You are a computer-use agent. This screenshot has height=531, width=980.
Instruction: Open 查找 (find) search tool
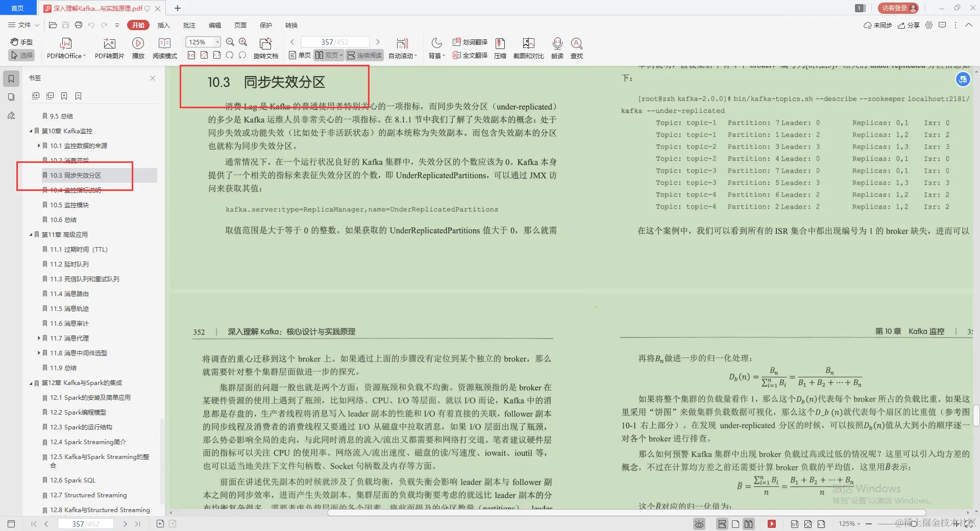tap(576, 48)
